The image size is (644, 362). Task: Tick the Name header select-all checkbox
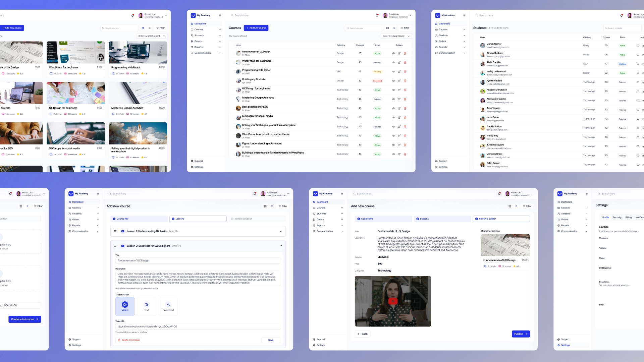point(234,45)
